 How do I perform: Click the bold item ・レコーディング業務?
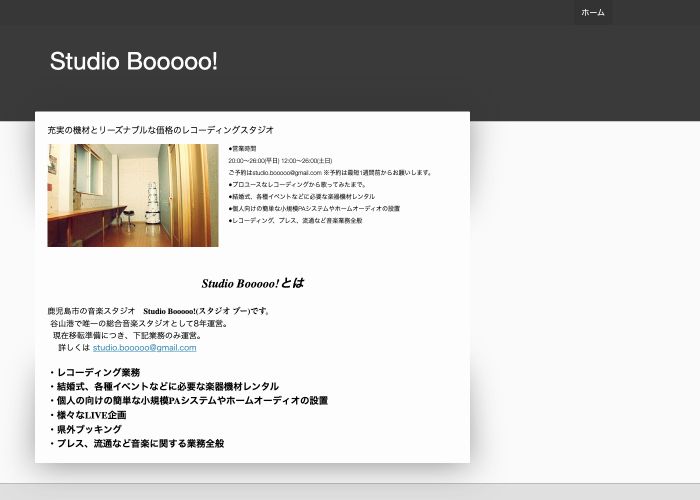tap(94, 372)
